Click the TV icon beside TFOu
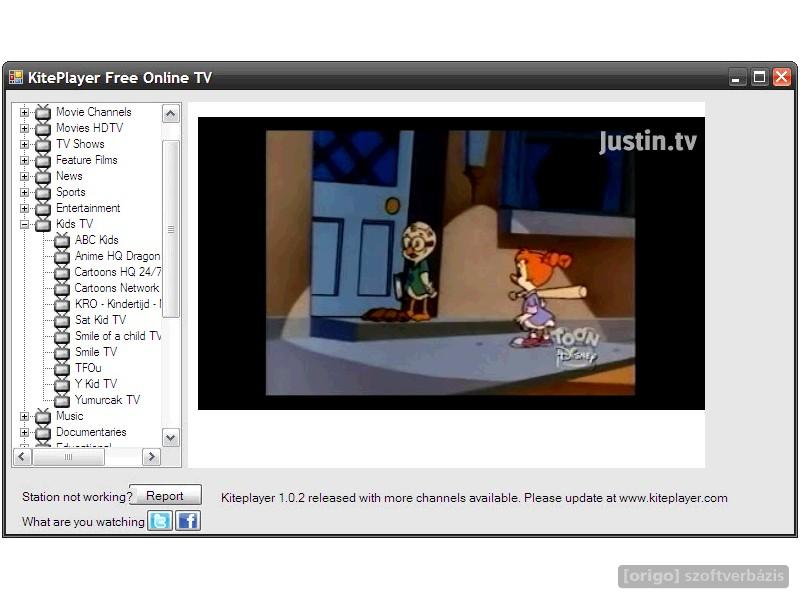800x600 pixels. click(x=62, y=368)
